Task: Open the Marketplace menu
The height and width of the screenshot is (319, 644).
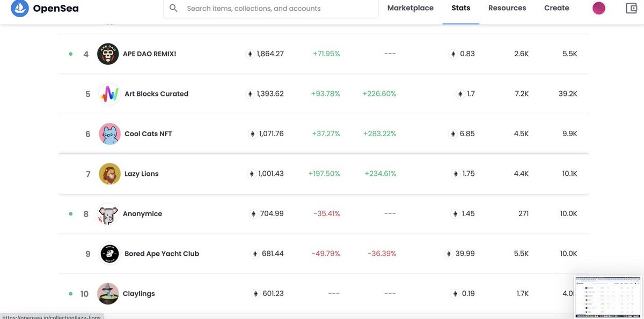Action: click(411, 8)
